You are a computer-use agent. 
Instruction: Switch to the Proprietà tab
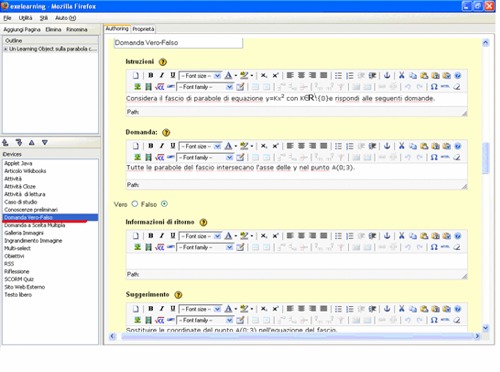(143, 29)
